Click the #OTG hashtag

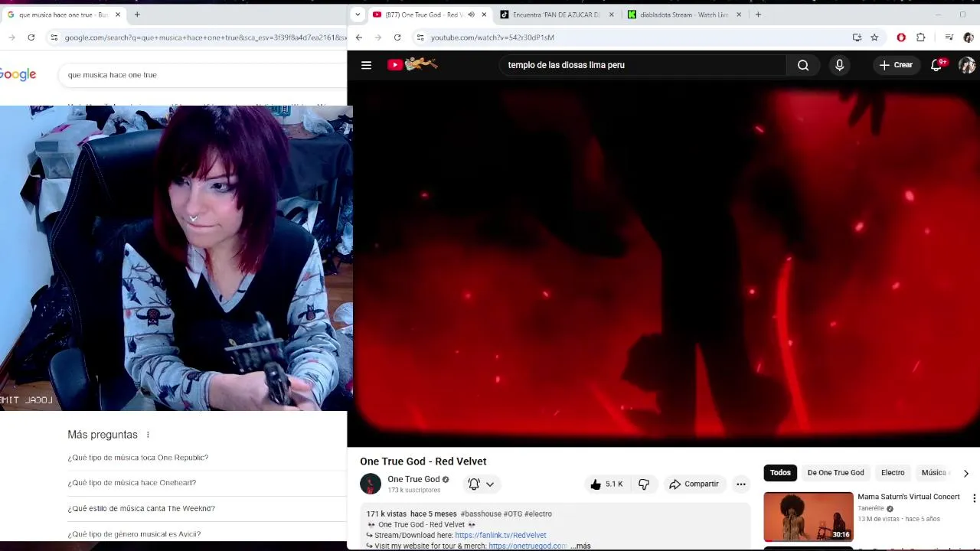[513, 514]
